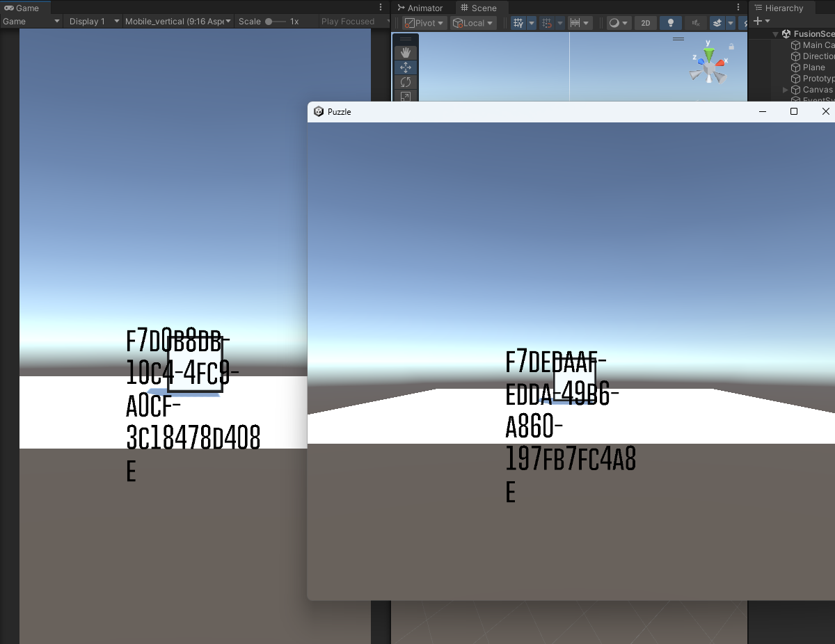Open scene effects dropdown arrow
The height and width of the screenshot is (644, 835).
point(731,23)
